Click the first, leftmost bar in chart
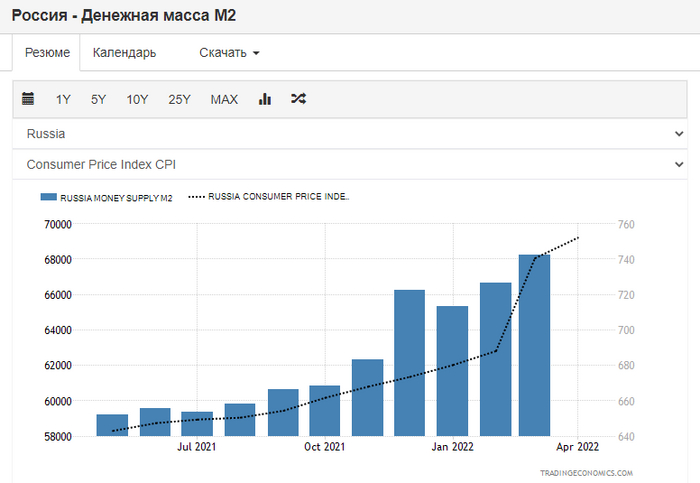Screen dimensions: 700x483 click(112, 424)
